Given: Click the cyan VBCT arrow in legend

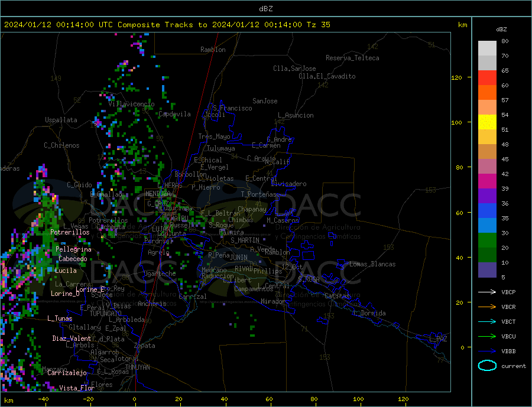Looking at the screenshot, I should pyautogui.click(x=487, y=321).
